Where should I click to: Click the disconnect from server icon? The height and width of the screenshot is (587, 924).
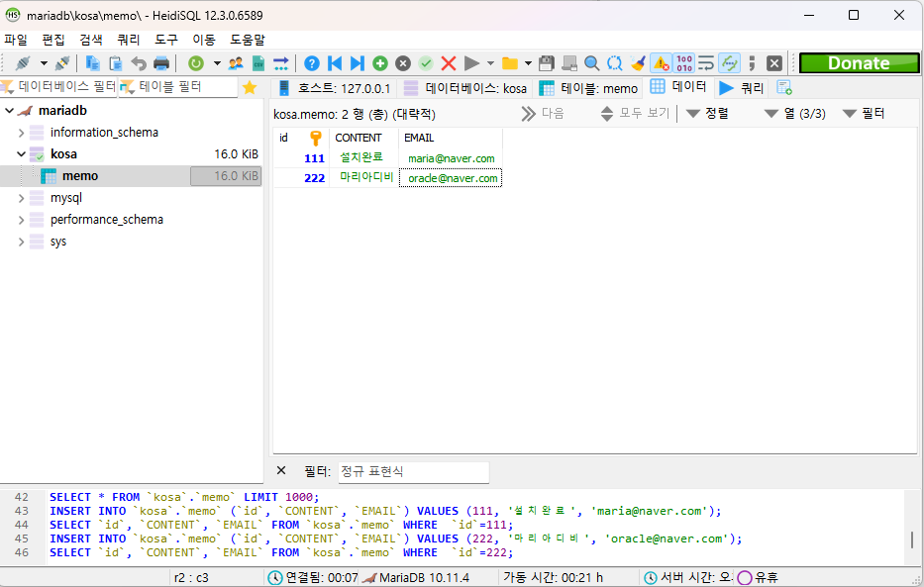(x=62, y=63)
